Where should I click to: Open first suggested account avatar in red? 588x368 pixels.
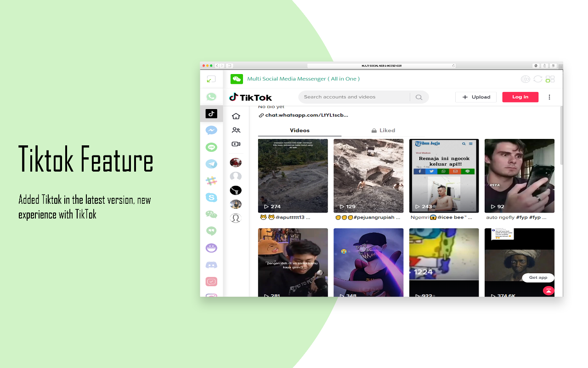(x=236, y=162)
